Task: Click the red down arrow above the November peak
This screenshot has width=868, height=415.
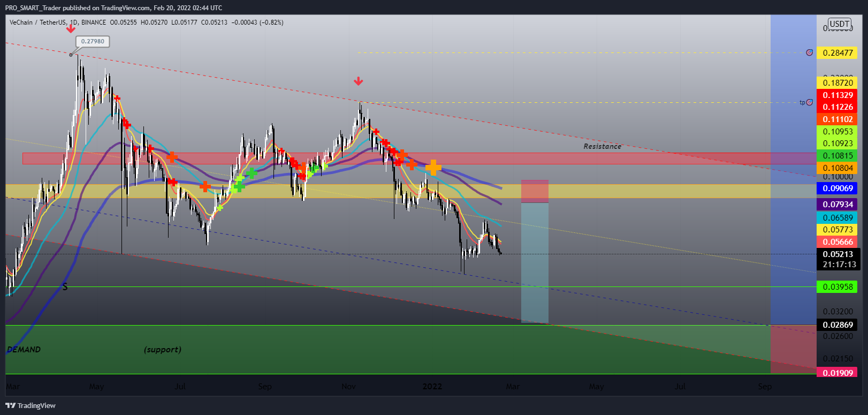Action: tap(359, 81)
